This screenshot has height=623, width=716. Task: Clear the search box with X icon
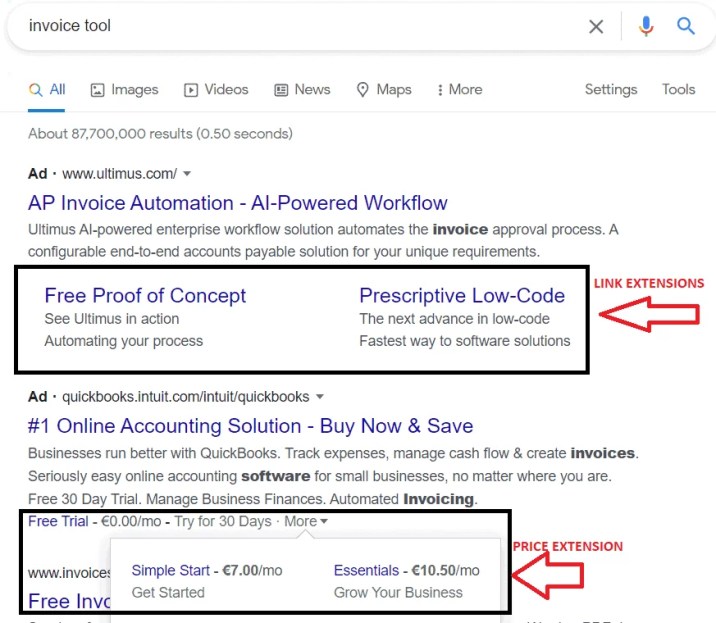(596, 26)
